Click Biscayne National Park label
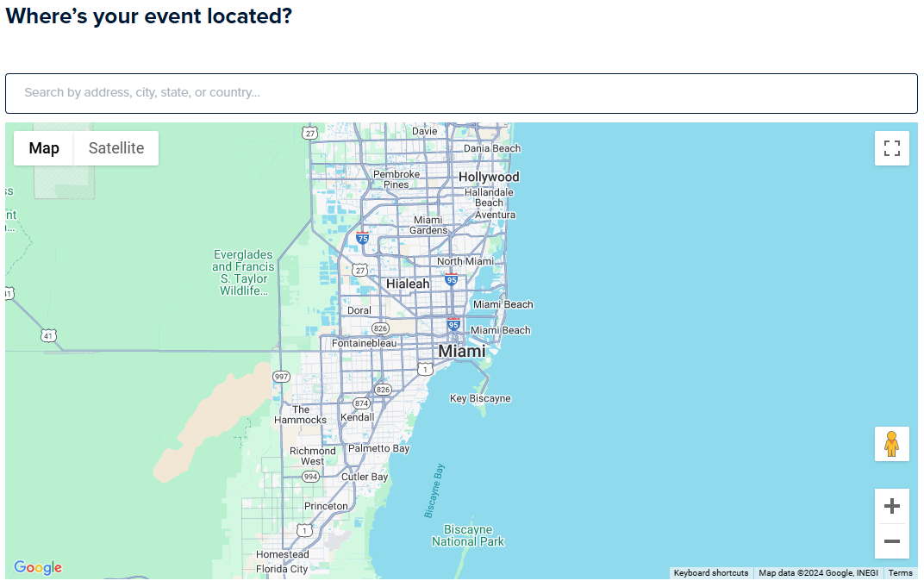Screen dimensions: 924x587 coord(468,535)
